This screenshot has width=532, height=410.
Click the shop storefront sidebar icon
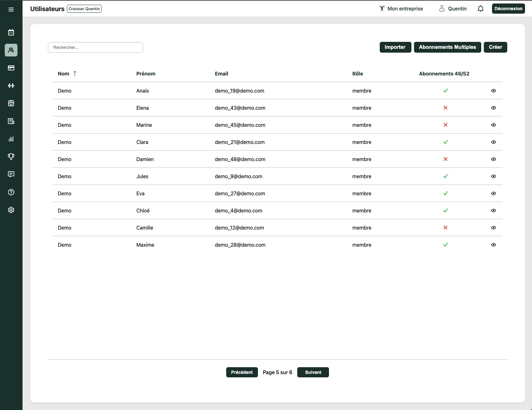pos(11,103)
